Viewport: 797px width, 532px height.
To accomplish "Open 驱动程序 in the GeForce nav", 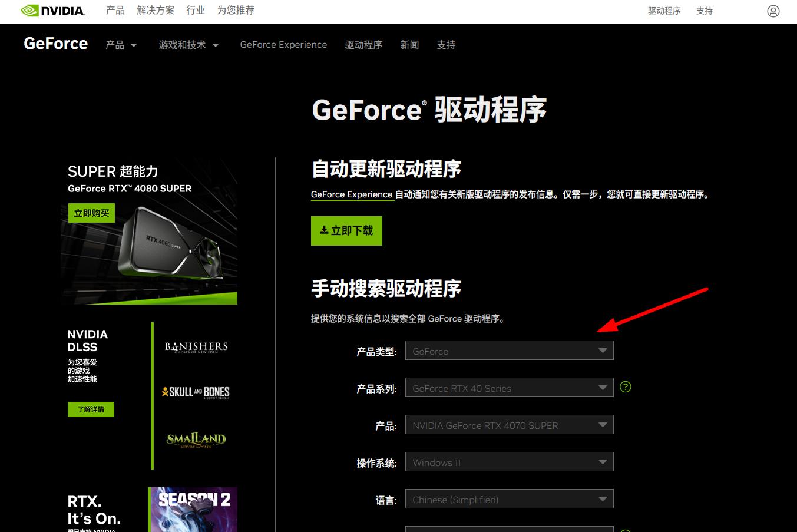I will (x=363, y=45).
